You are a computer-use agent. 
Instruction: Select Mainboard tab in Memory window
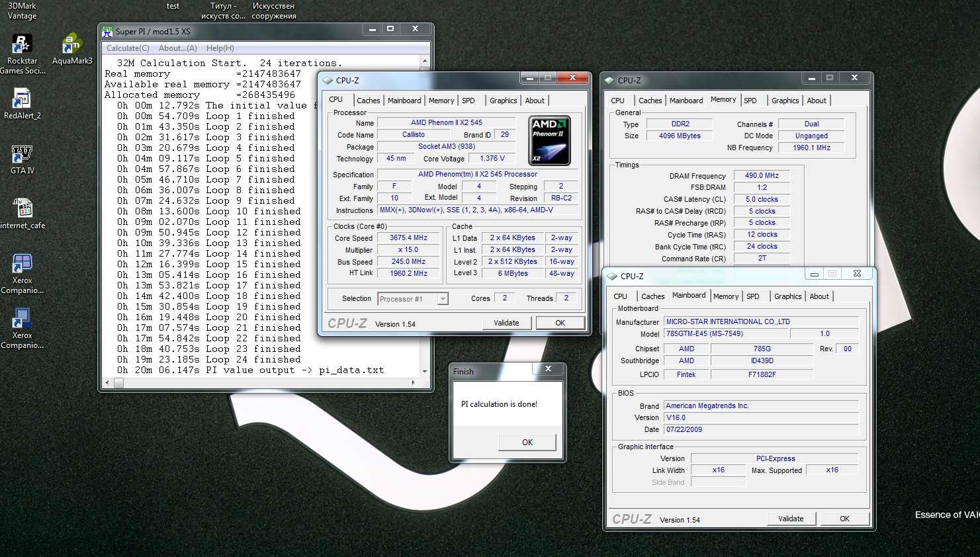pos(686,101)
